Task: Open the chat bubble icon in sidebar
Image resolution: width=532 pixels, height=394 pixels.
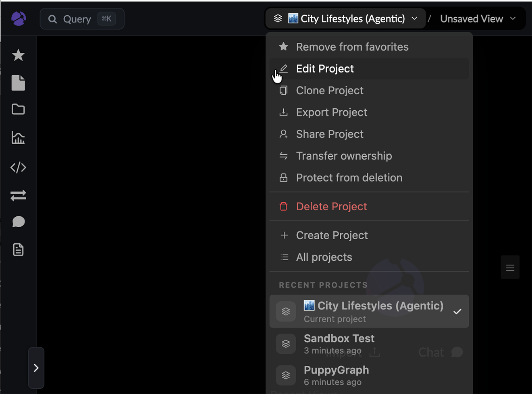Action: [18, 222]
